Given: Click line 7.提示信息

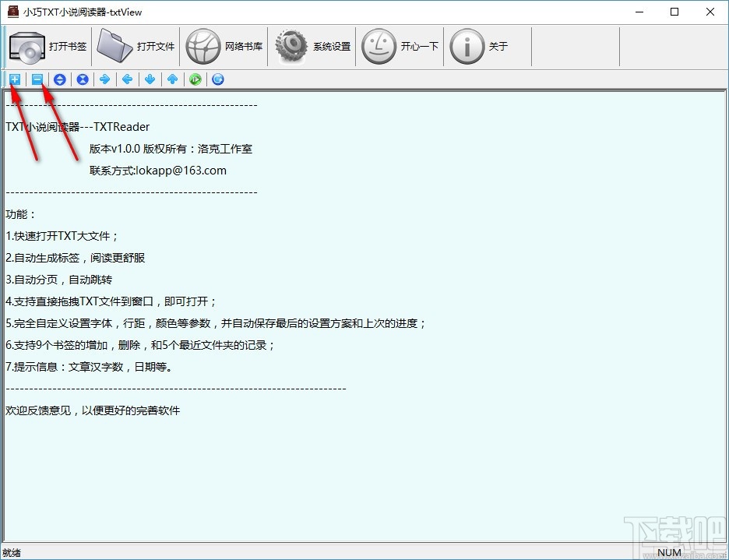Looking at the screenshot, I should pyautogui.click(x=90, y=368).
